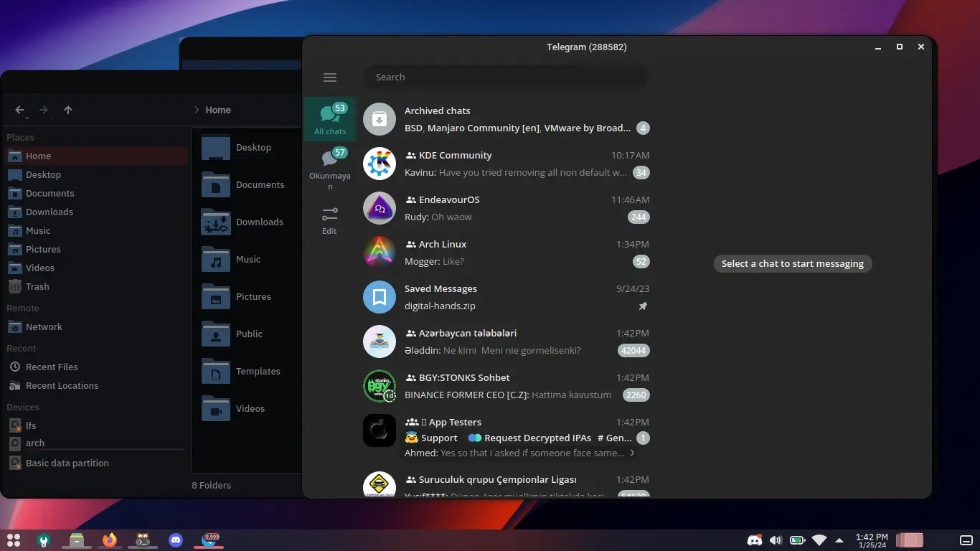
Task: Click the 244 unread badge on EndeavourOS
Action: click(639, 217)
